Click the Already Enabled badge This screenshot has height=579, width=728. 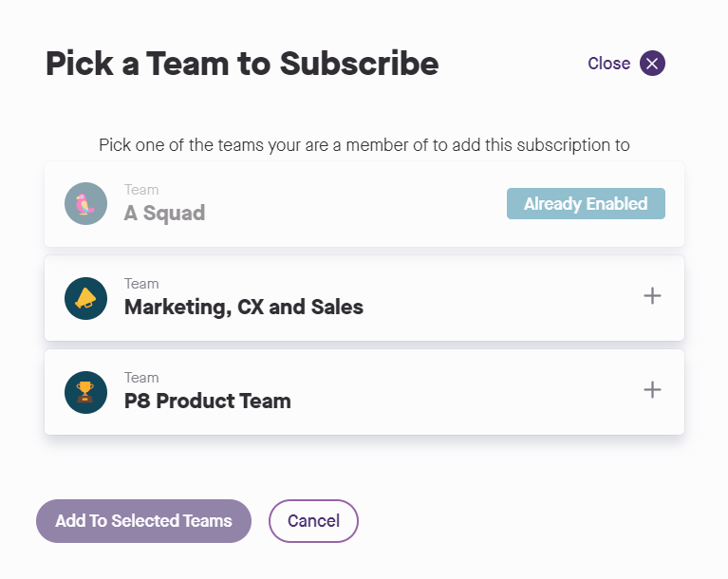[586, 204]
